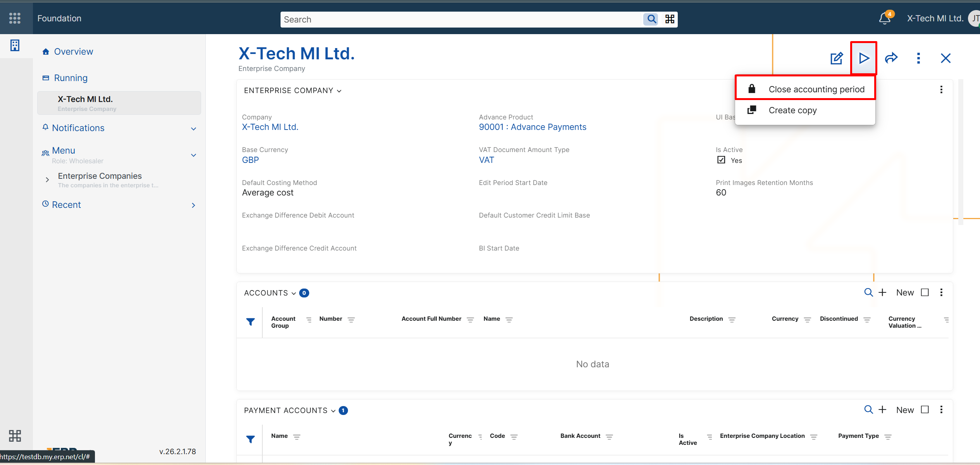
Task: Tick the selection checkbox in the Accounts header
Action: click(x=925, y=292)
